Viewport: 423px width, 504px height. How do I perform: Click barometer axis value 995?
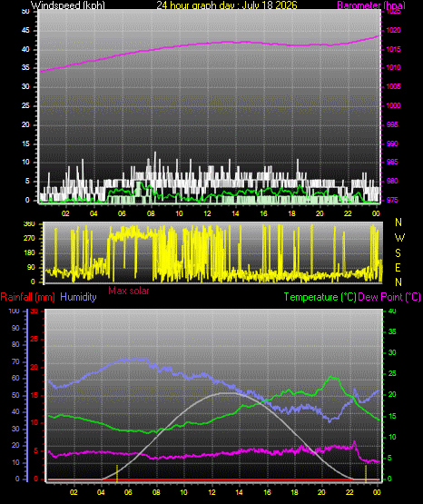[x=392, y=124]
